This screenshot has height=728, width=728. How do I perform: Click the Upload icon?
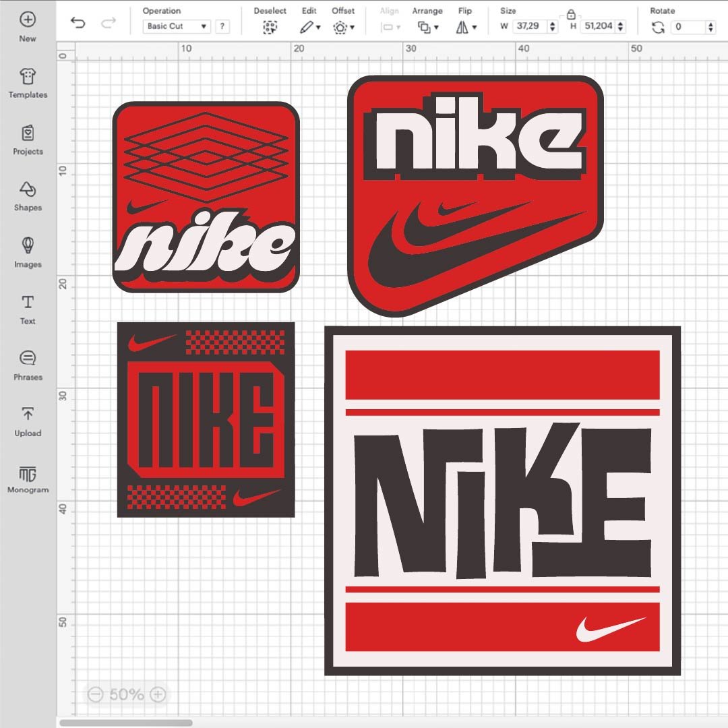[x=28, y=414]
